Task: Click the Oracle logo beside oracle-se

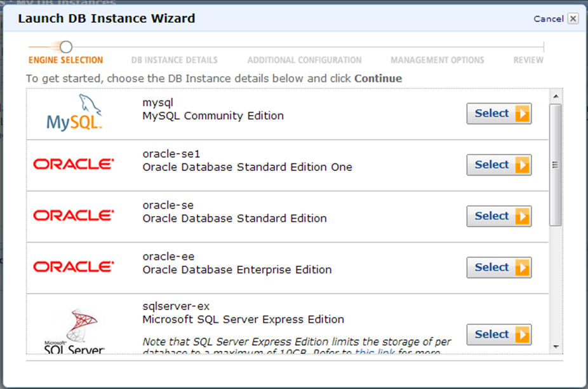Action: tap(74, 215)
